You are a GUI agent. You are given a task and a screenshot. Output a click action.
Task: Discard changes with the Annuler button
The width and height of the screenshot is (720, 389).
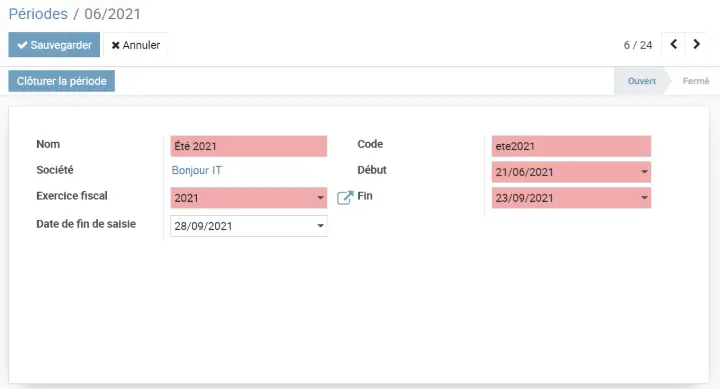[136, 45]
